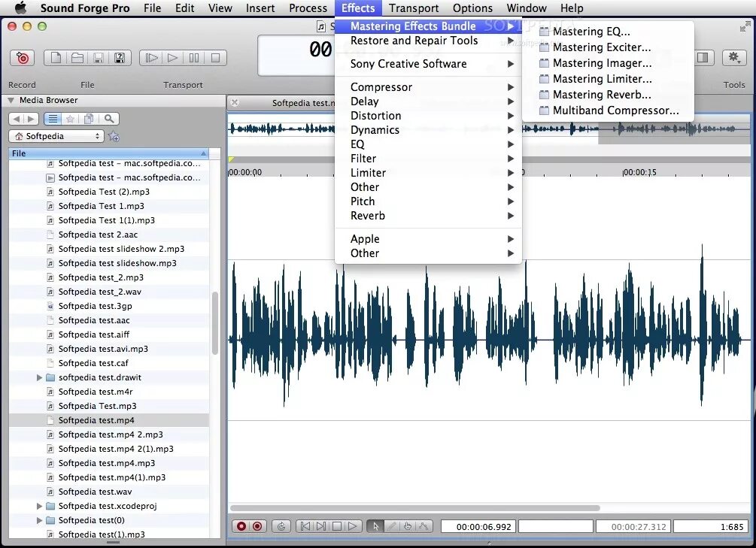Sort by the File column header
Image resolution: width=756 pixels, height=548 pixels.
click(x=109, y=153)
